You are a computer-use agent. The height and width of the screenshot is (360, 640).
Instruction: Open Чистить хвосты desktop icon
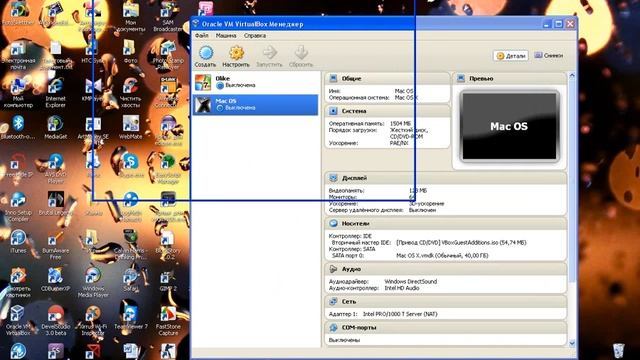[x=131, y=93]
